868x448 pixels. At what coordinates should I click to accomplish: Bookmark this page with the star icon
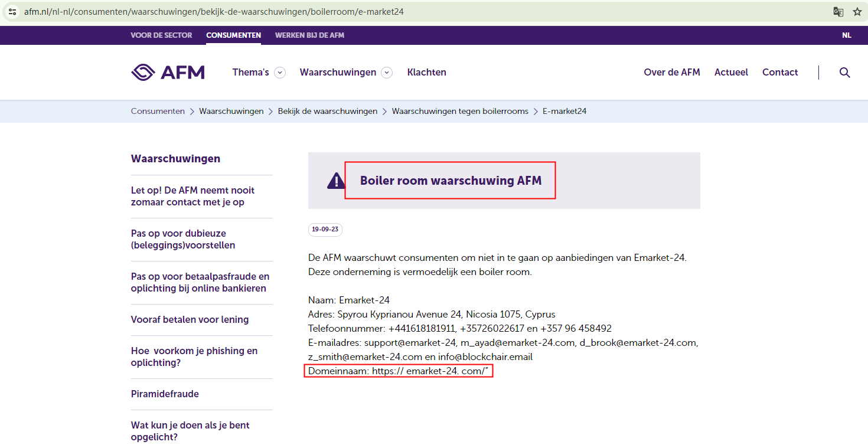[857, 12]
